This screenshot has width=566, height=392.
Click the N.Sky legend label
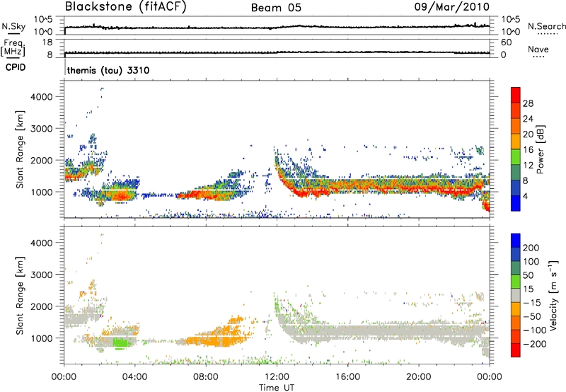[13, 26]
